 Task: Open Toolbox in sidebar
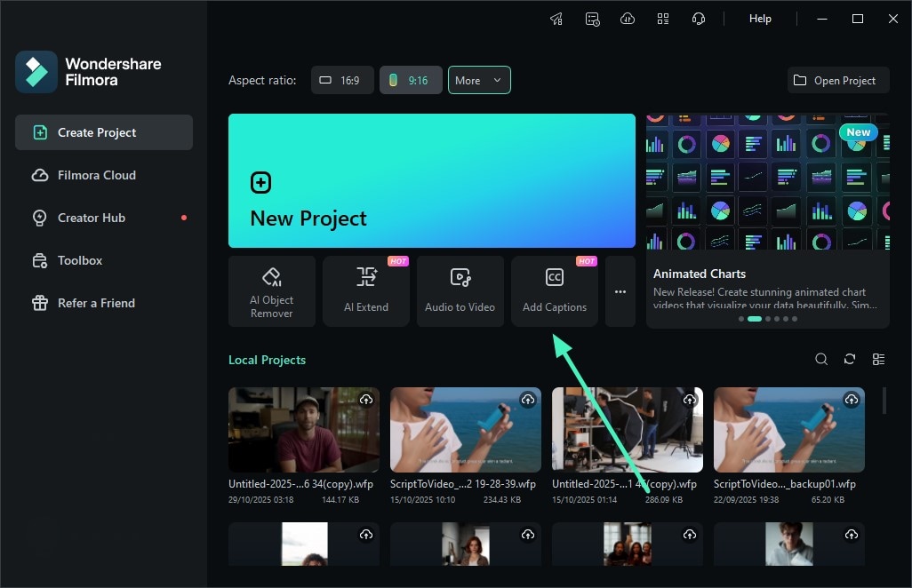[x=103, y=260]
